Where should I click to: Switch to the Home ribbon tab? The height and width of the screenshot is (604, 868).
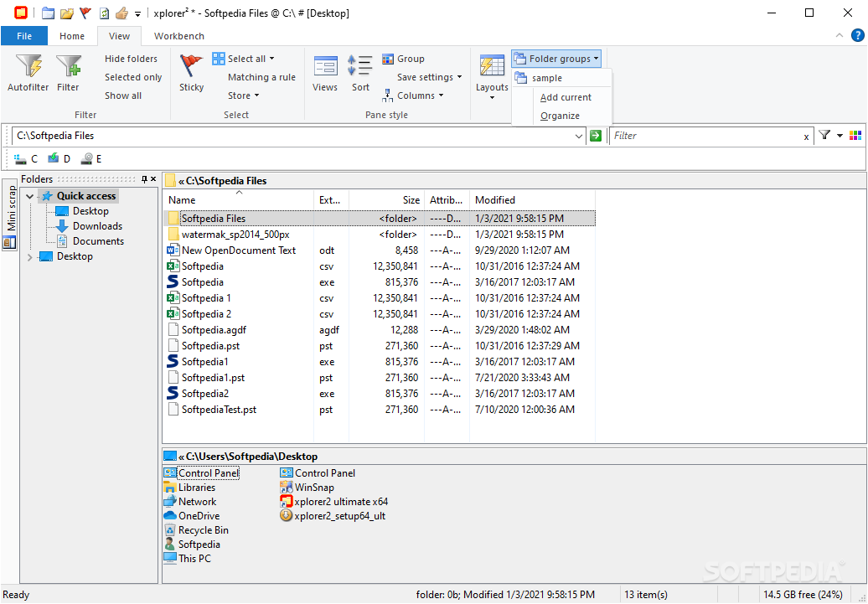[x=72, y=36]
